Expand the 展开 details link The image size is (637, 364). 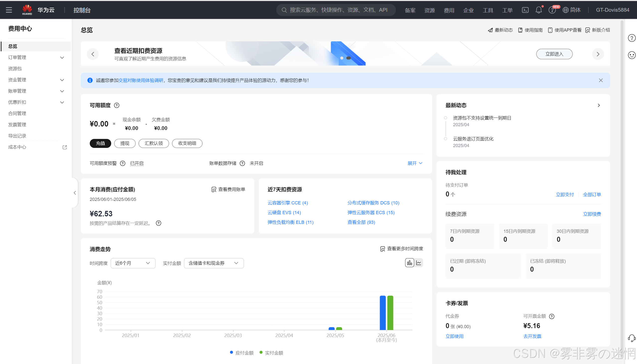coord(415,163)
